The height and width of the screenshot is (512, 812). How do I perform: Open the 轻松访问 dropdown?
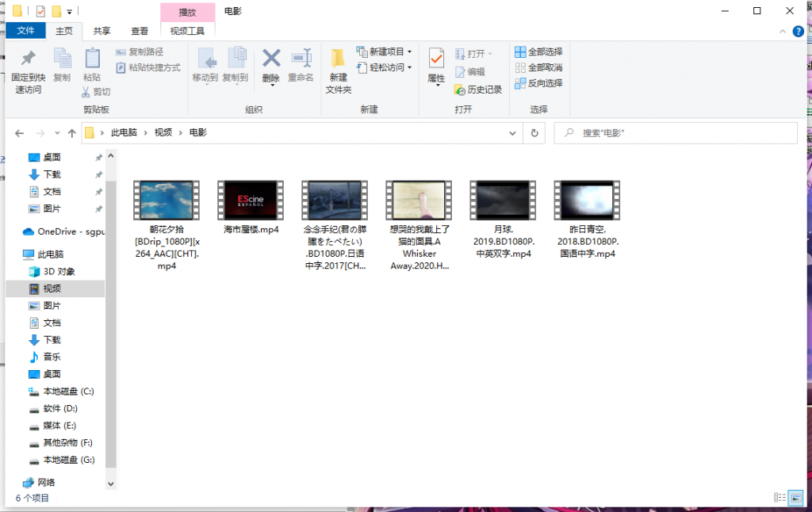(x=385, y=67)
